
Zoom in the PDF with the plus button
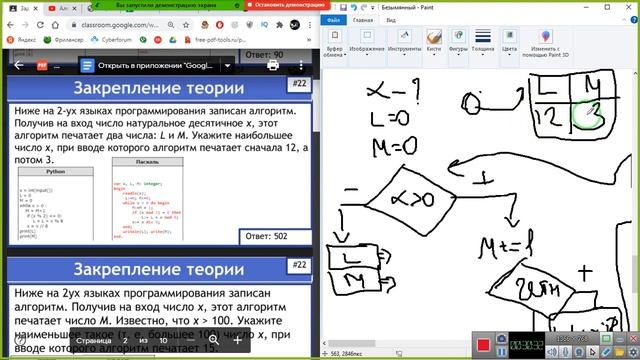[x=238, y=340]
